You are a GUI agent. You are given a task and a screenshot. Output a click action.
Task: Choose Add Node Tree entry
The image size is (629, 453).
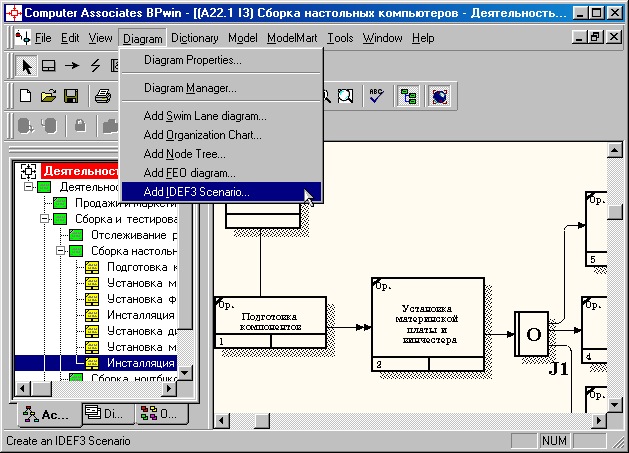221,154
